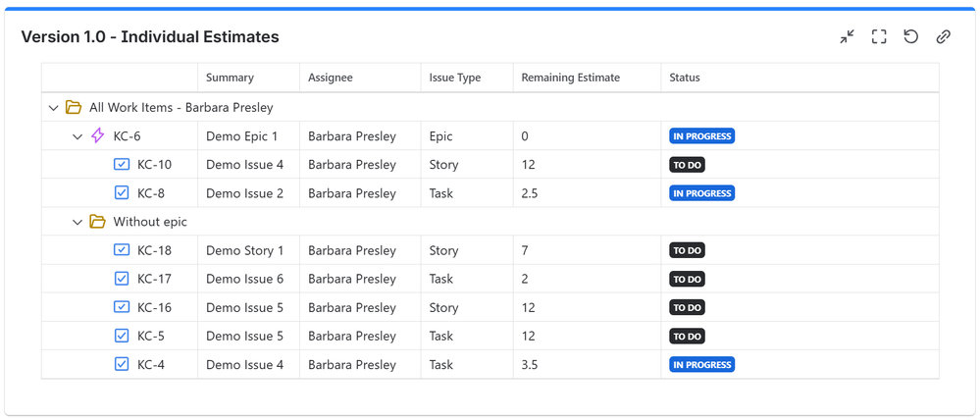Image resolution: width=980 pixels, height=420 pixels.
Task: Click the purple epic lightning icon KC-6
Action: [x=97, y=135]
